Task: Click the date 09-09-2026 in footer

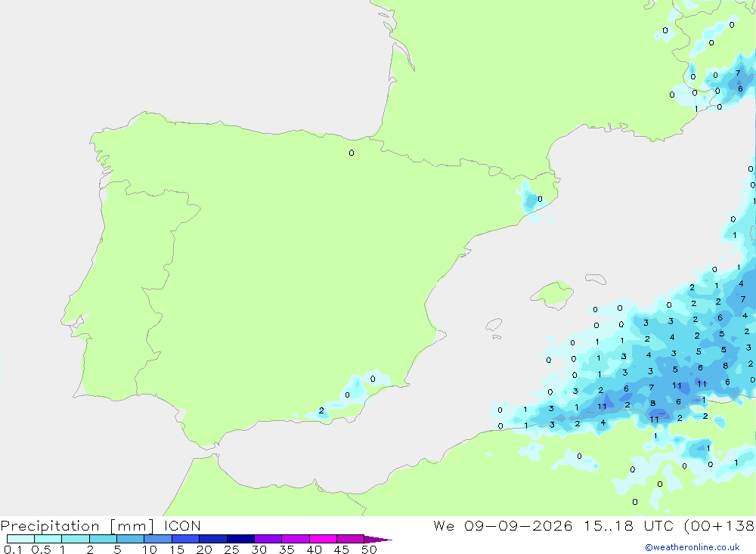Action: click(519, 525)
